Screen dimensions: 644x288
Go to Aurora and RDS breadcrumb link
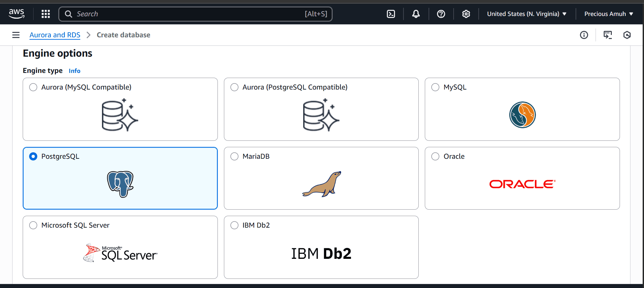click(55, 35)
